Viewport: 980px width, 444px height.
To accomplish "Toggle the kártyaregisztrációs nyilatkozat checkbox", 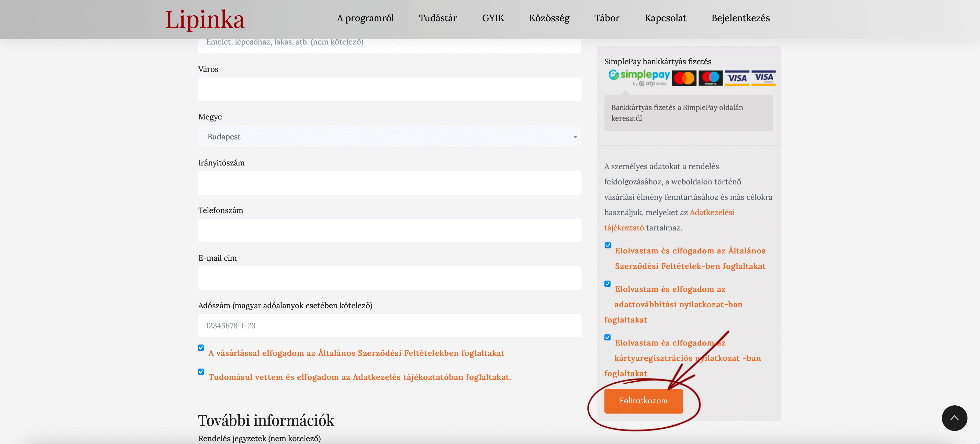I will click(x=607, y=337).
